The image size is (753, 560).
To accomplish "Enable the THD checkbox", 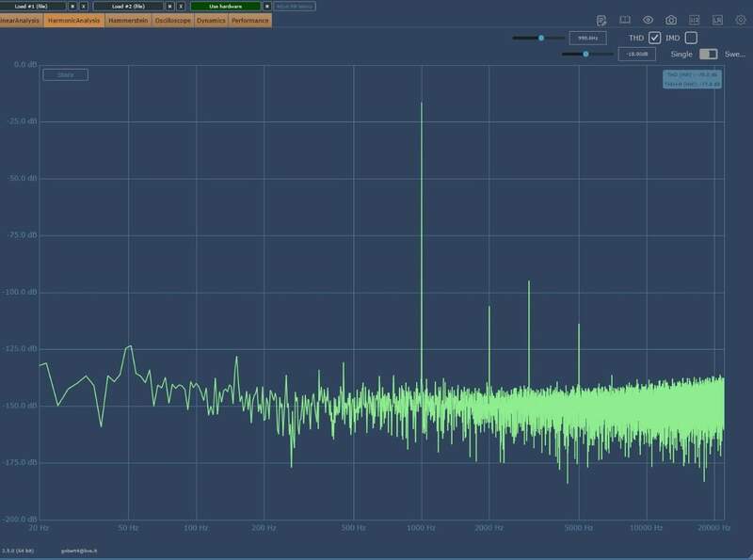I will (x=655, y=38).
